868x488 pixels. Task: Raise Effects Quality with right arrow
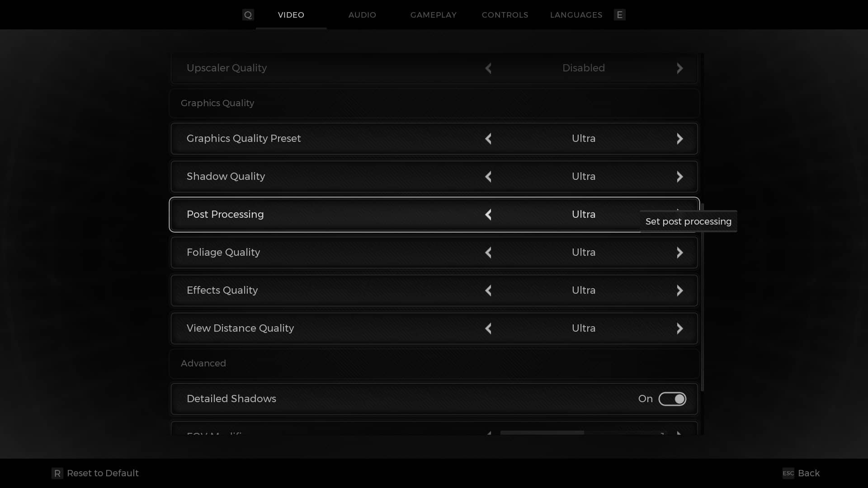[679, 291]
